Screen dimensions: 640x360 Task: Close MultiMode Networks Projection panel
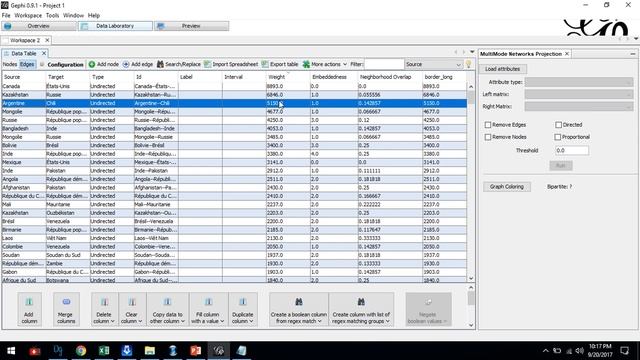pos(567,54)
